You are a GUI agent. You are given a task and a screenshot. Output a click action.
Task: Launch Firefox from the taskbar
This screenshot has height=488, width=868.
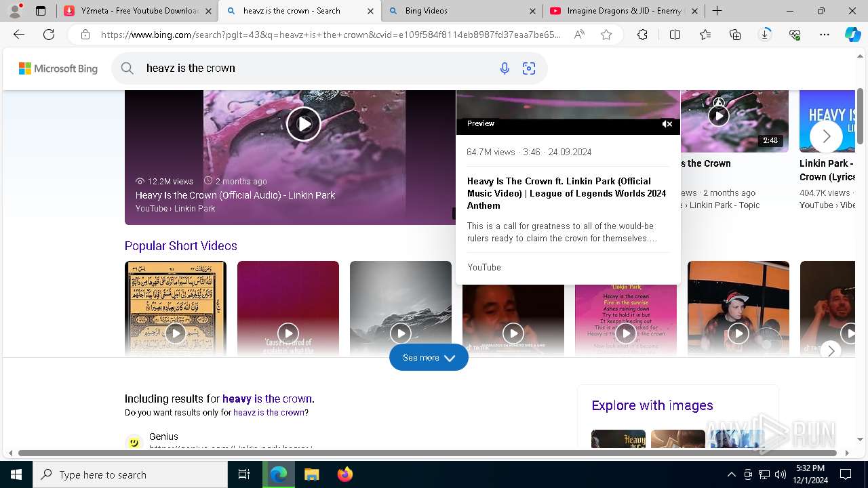[345, 474]
